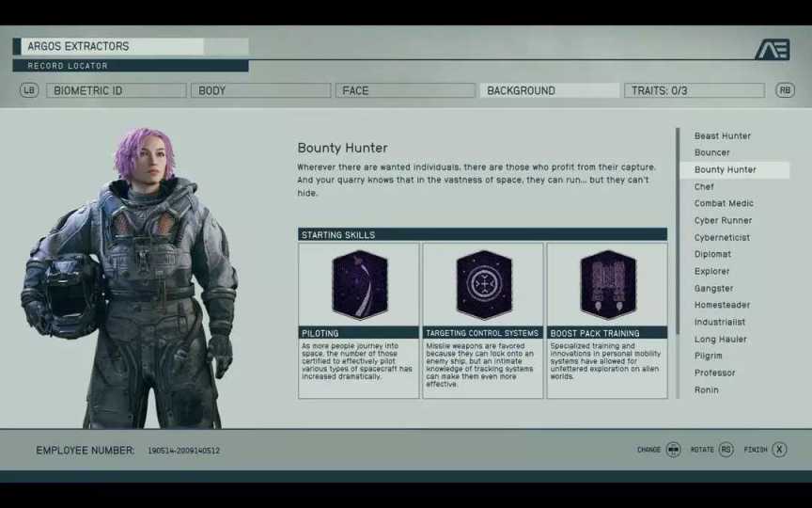The height and width of the screenshot is (508, 812).
Task: Click the Argos Extractors title
Action: (x=78, y=46)
